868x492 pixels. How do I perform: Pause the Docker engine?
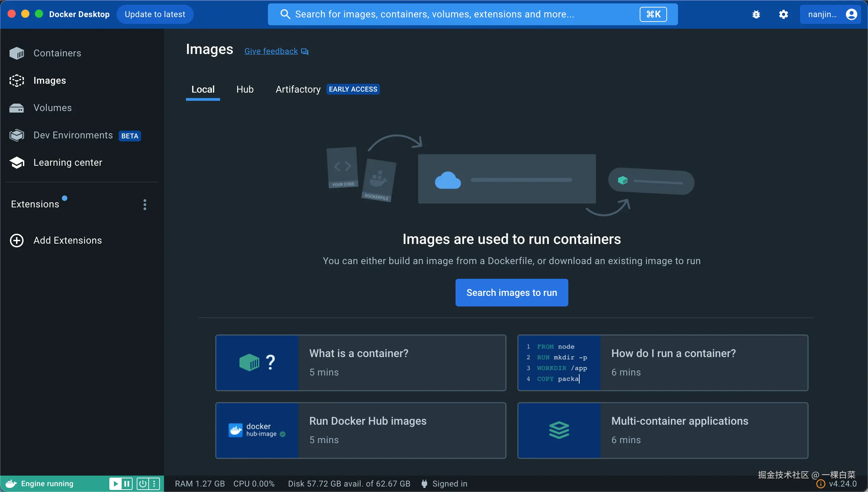(x=127, y=484)
